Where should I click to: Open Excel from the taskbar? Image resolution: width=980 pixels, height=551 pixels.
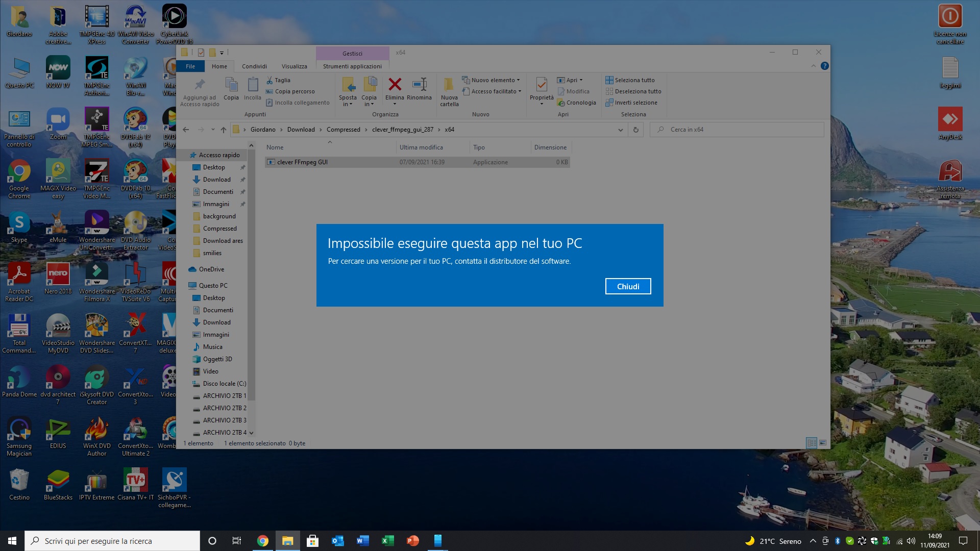387,541
